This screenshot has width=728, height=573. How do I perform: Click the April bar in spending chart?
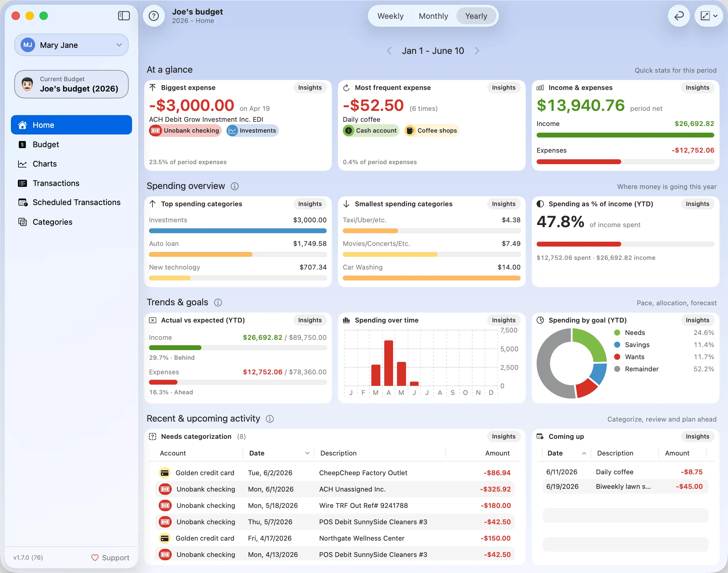389,363
